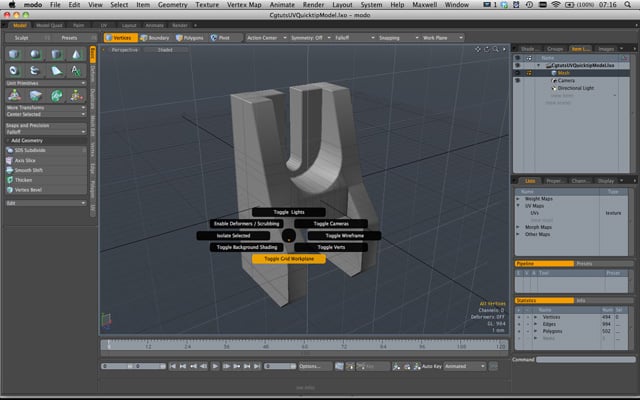Expand the Weight Maps list entry
Viewport: 640px width, 400px height.
click(x=518, y=199)
